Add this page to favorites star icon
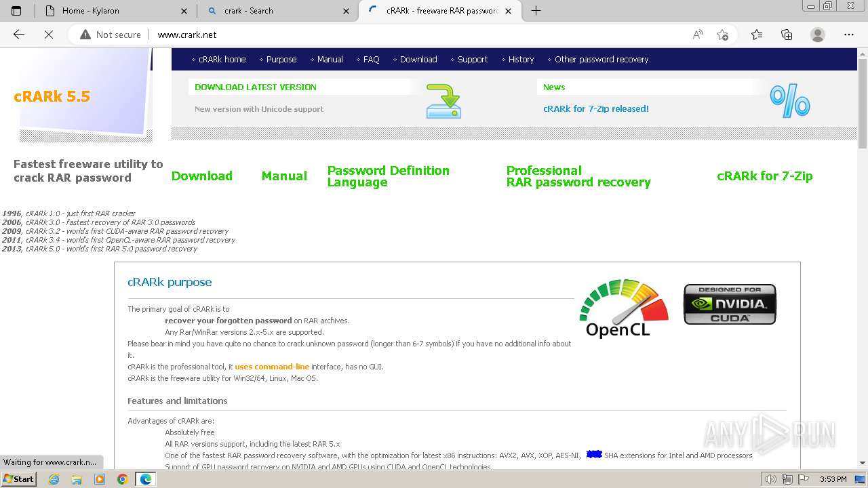The width and height of the screenshot is (868, 488). coord(723,35)
